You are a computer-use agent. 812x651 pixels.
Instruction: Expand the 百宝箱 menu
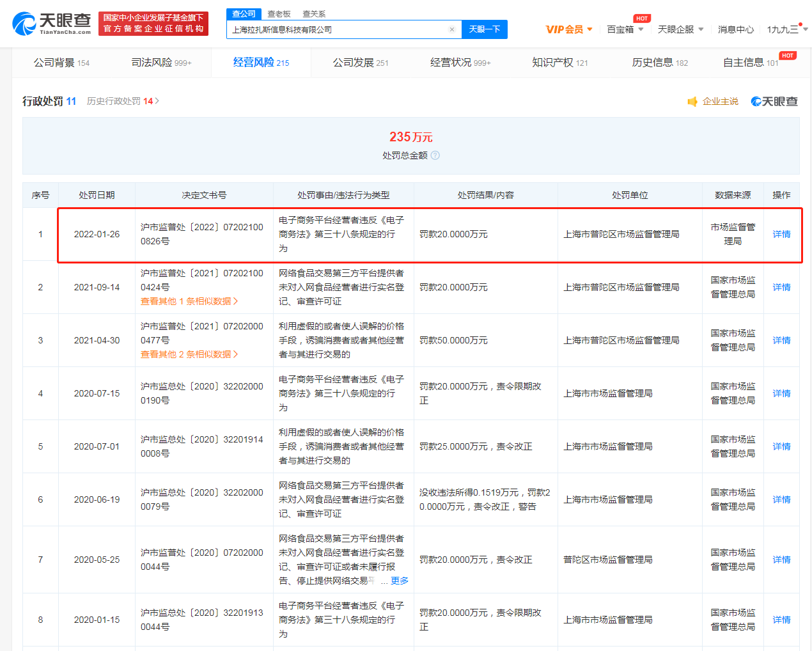(625, 29)
